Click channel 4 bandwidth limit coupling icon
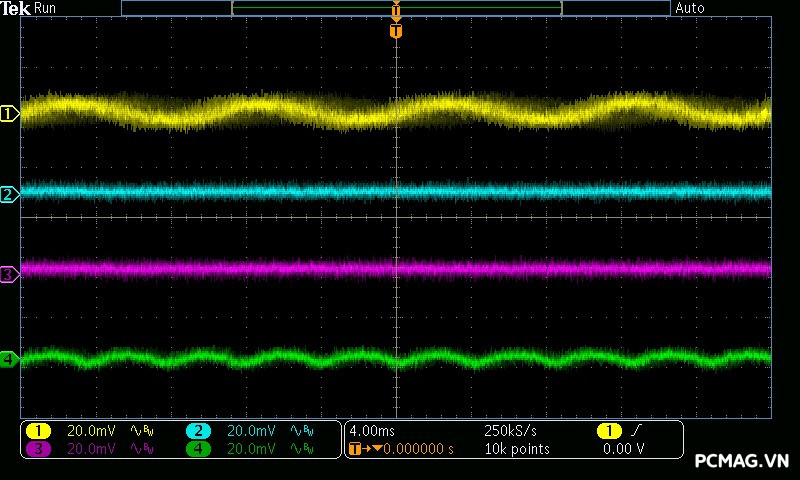 300,449
